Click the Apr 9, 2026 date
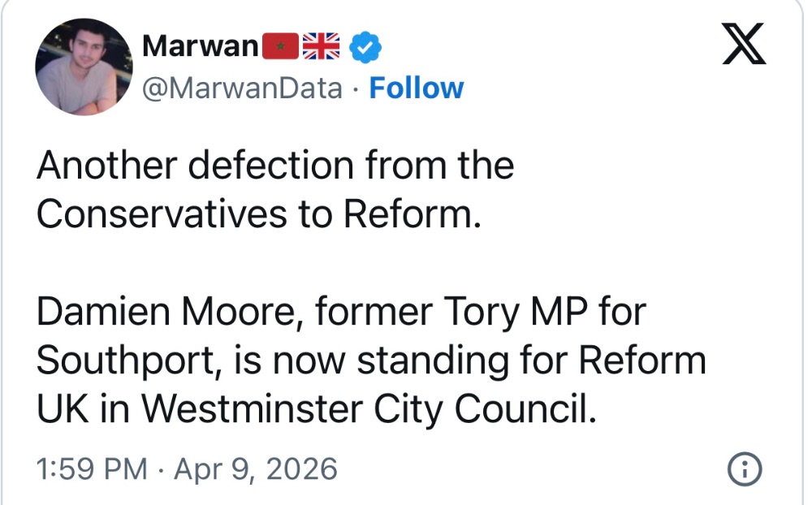This screenshot has width=812, height=505. point(254,469)
